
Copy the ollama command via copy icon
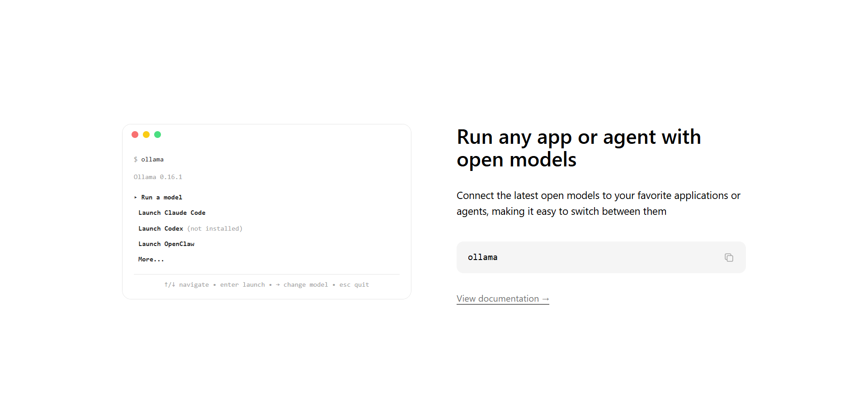729,257
